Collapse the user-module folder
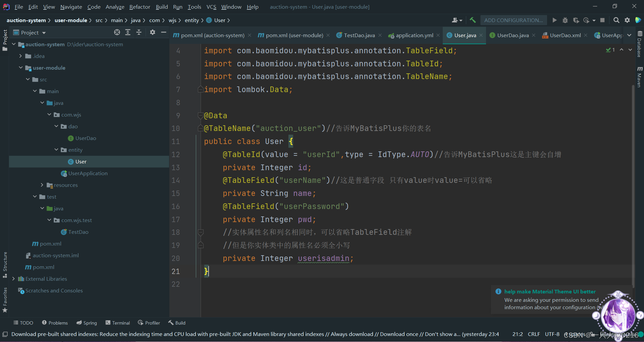644x342 pixels. point(21,68)
